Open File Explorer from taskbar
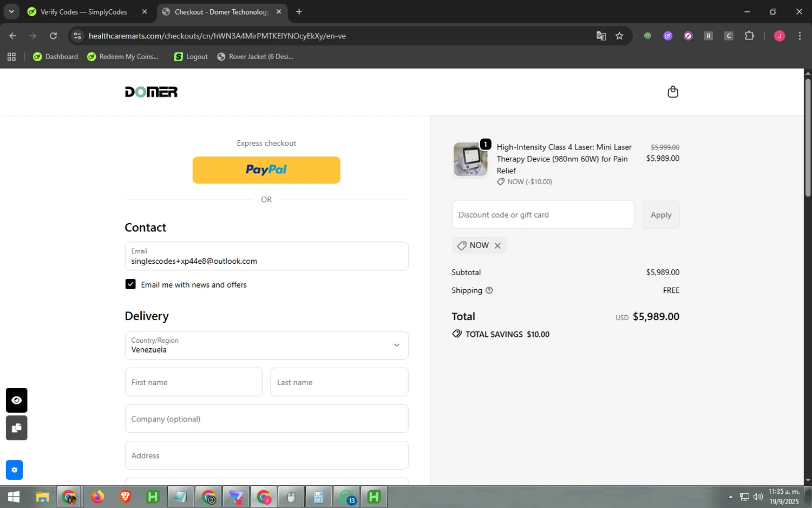The height and width of the screenshot is (508, 812). [42, 497]
